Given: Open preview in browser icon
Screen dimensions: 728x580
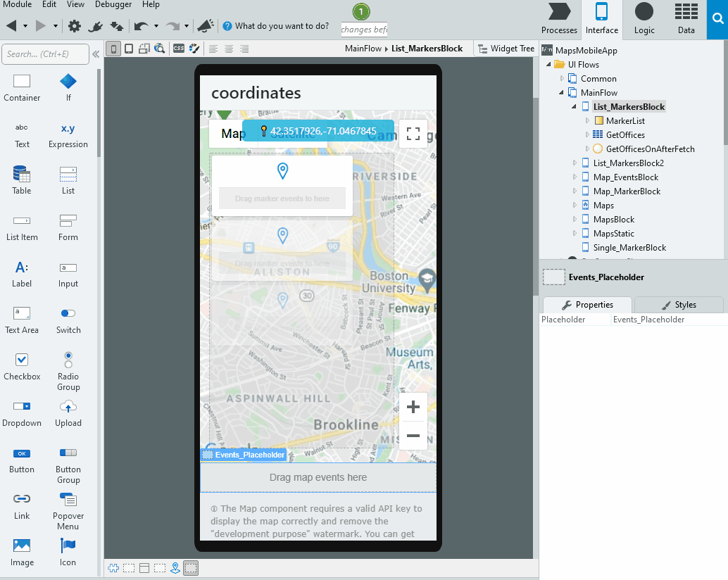Looking at the screenshot, I should [x=160, y=49].
